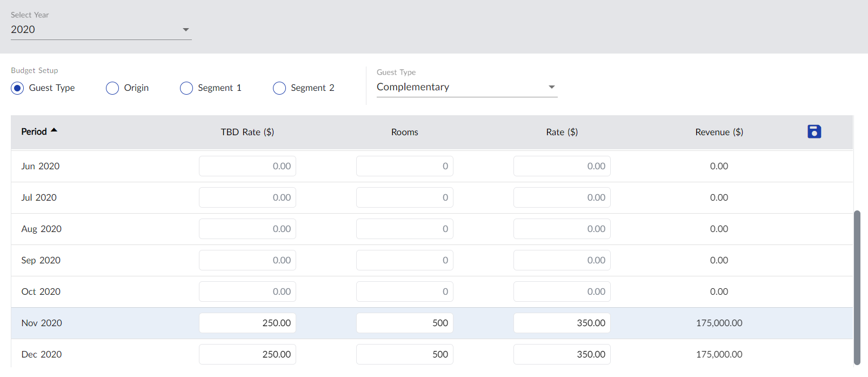Click TBD Rate field for Sep 2020

coord(248,260)
